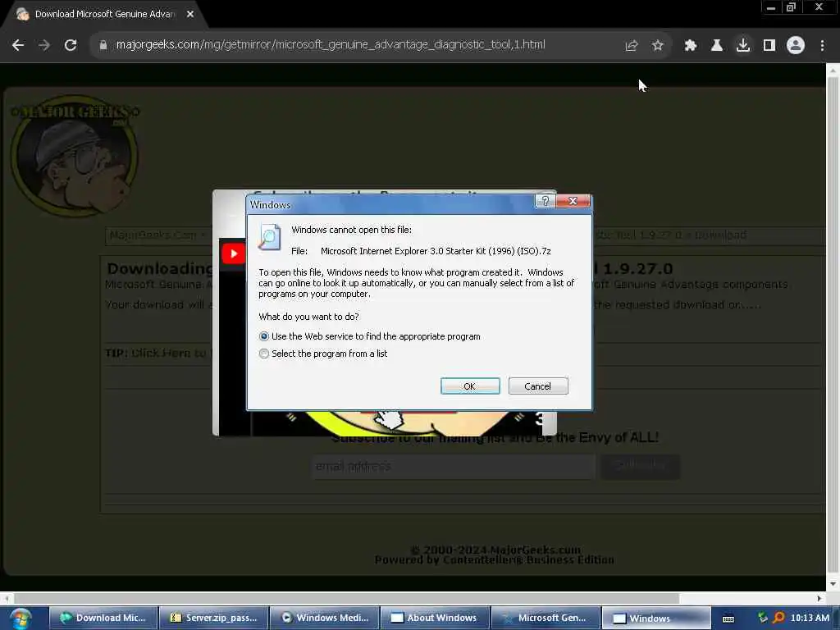Click the horizontal scrollbar thumb
This screenshot has height=630, width=840.
tap(347, 598)
